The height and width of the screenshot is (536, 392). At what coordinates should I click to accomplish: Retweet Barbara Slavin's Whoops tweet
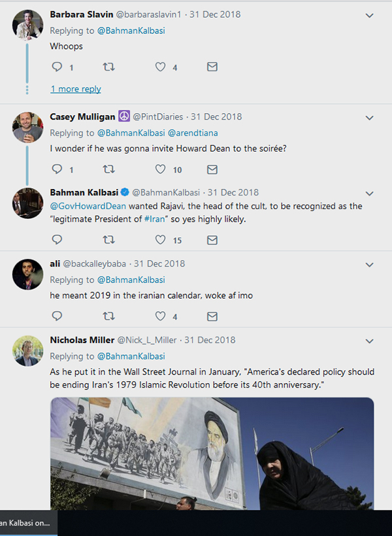[109, 67]
